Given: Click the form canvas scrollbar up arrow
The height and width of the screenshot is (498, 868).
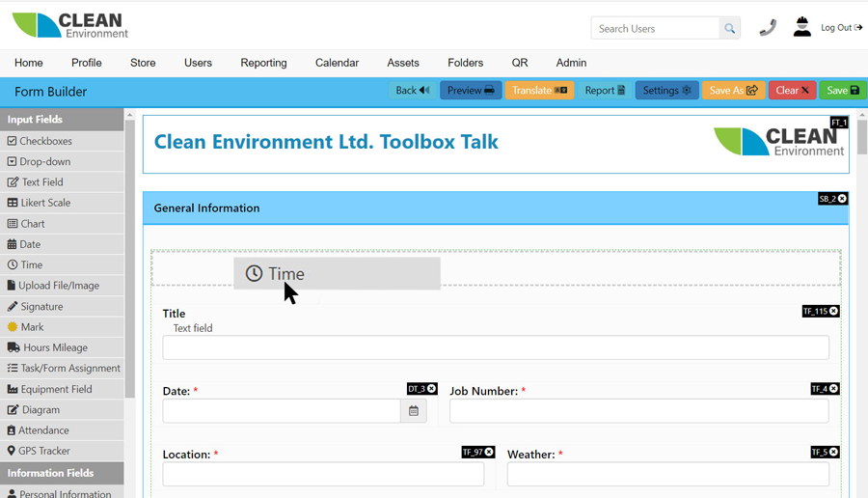Looking at the screenshot, I should coord(862,115).
